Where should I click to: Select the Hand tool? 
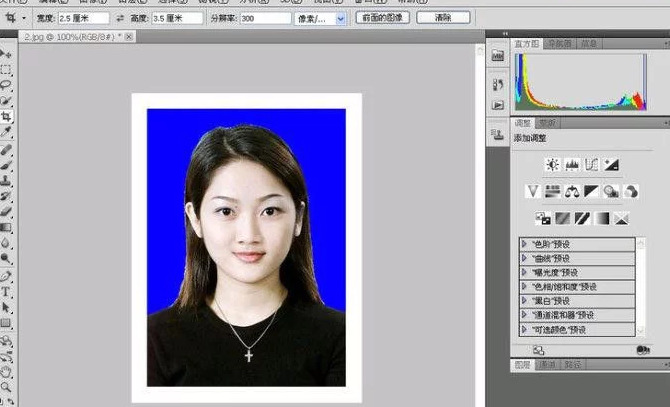click(x=6, y=372)
